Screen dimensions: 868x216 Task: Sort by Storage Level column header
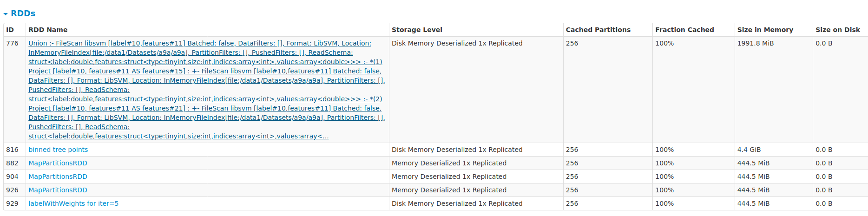tap(417, 30)
